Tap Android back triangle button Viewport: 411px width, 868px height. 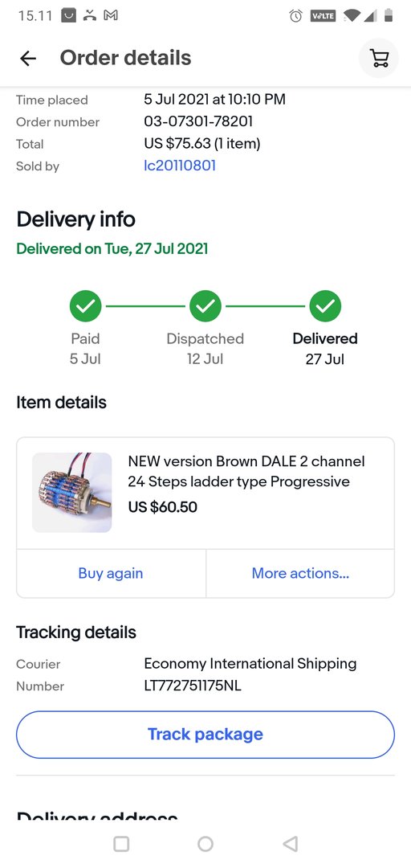click(x=291, y=844)
